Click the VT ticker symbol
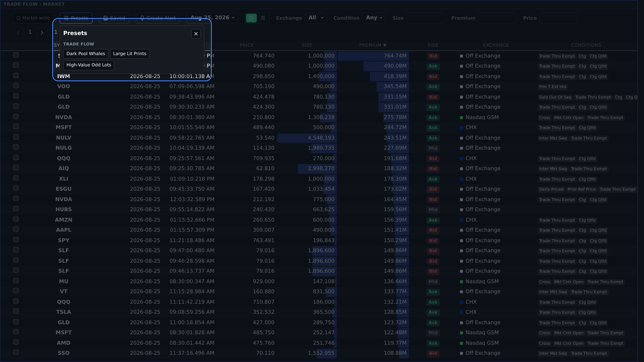Viewport: 644px width, 362px height. (x=64, y=292)
